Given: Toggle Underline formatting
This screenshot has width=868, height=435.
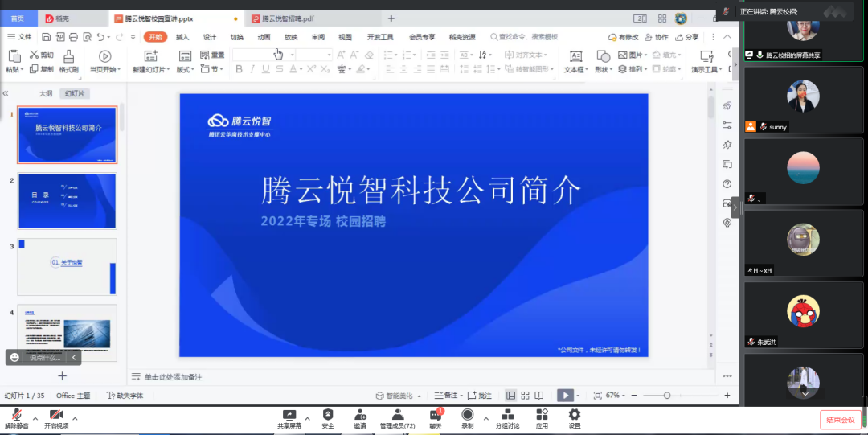Looking at the screenshot, I should (266, 69).
